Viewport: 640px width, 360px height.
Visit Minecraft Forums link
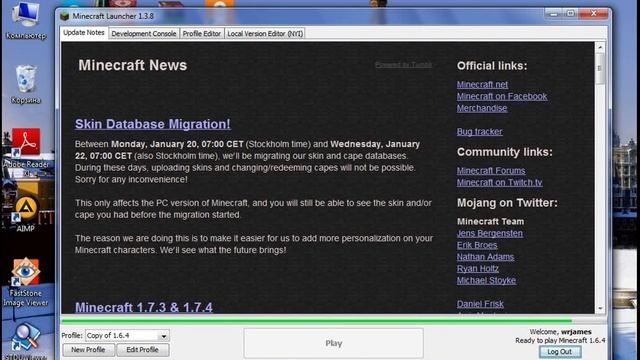(491, 171)
